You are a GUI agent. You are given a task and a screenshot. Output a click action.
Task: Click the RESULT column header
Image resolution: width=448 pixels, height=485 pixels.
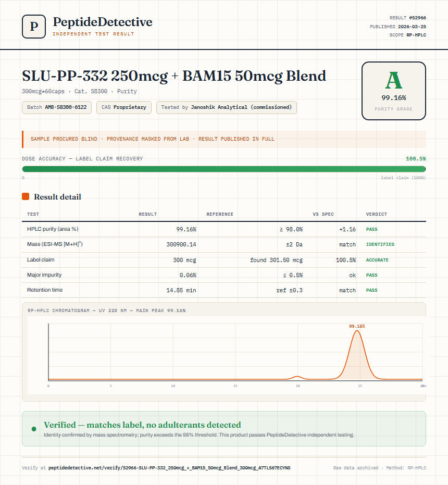[x=148, y=214]
